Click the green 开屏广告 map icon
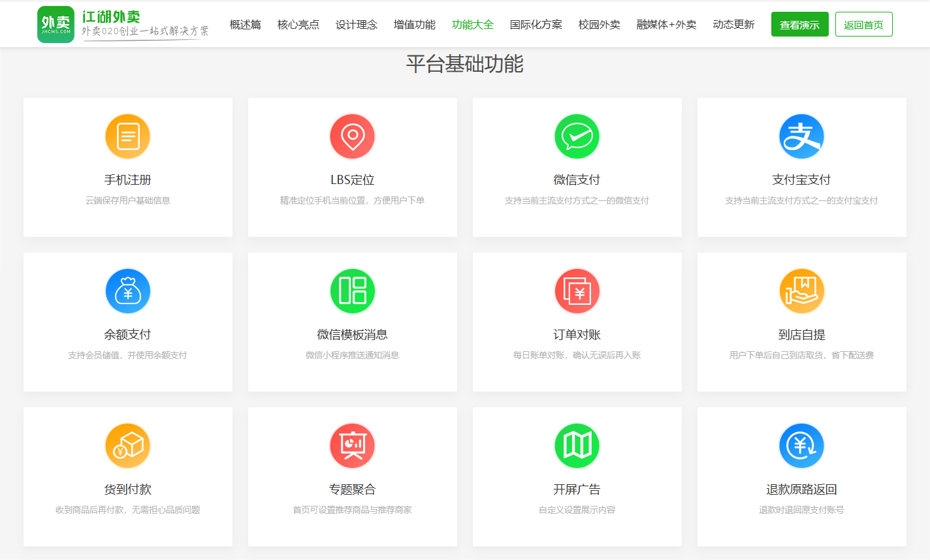This screenshot has width=930, height=560. pos(577,446)
